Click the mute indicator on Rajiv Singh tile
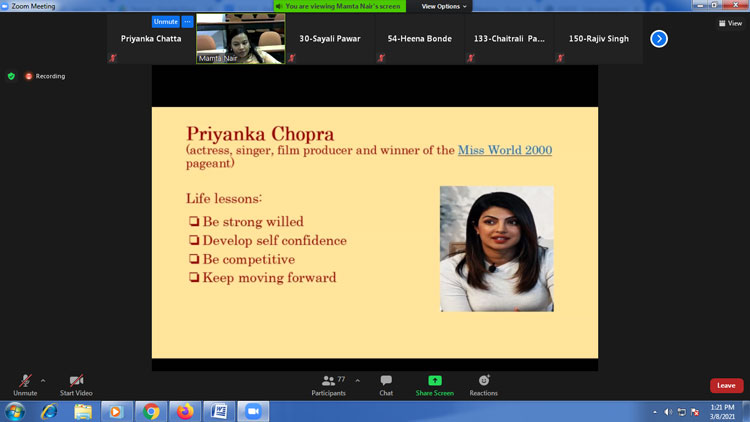Image resolution: width=750 pixels, height=422 pixels. click(560, 58)
